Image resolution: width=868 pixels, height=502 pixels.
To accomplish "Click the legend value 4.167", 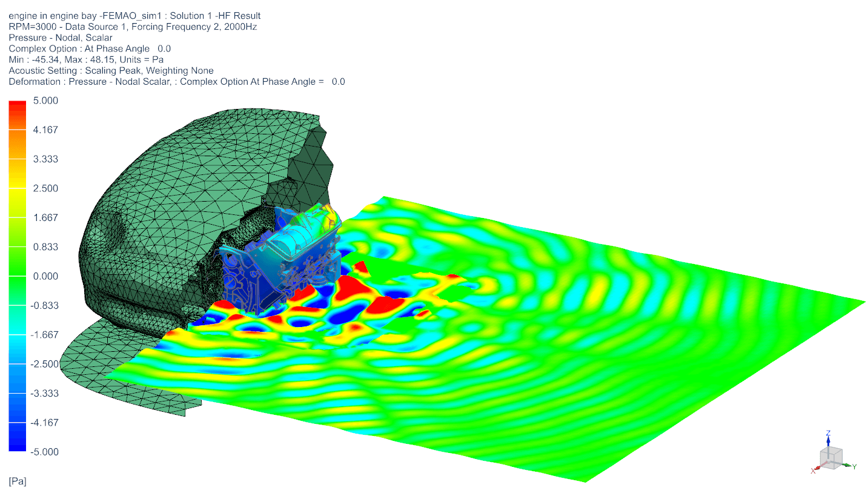I will [46, 130].
